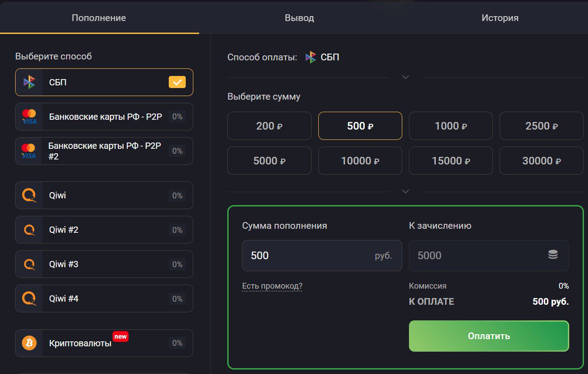Viewport: 588px width, 374px height.
Task: Open the Пополнение tab
Action: (99, 18)
